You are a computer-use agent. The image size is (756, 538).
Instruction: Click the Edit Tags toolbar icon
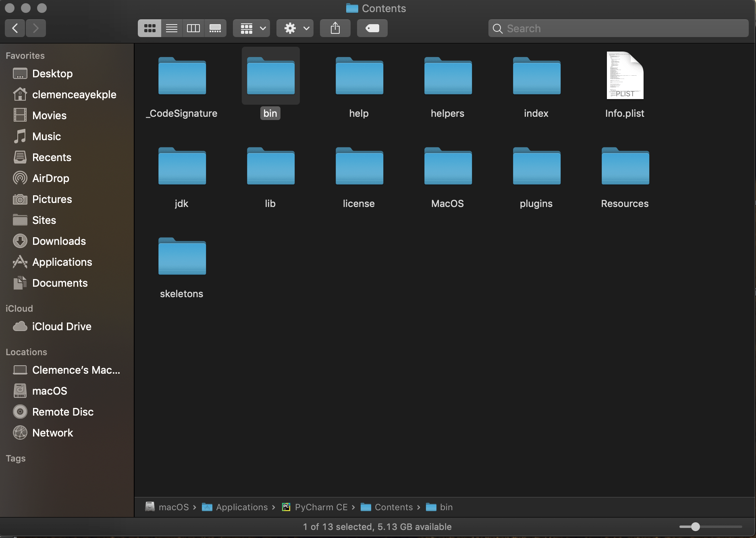click(x=372, y=28)
